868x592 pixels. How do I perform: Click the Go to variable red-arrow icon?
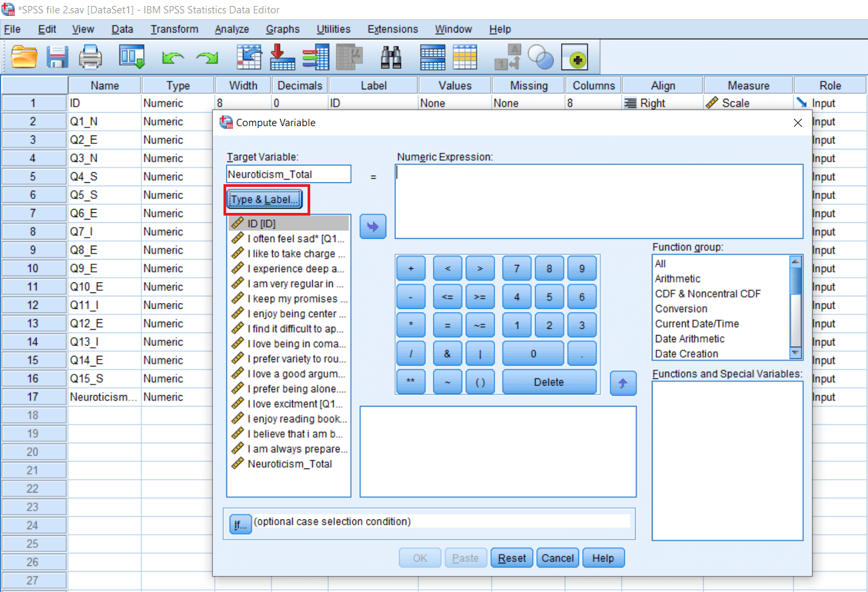[x=282, y=57]
